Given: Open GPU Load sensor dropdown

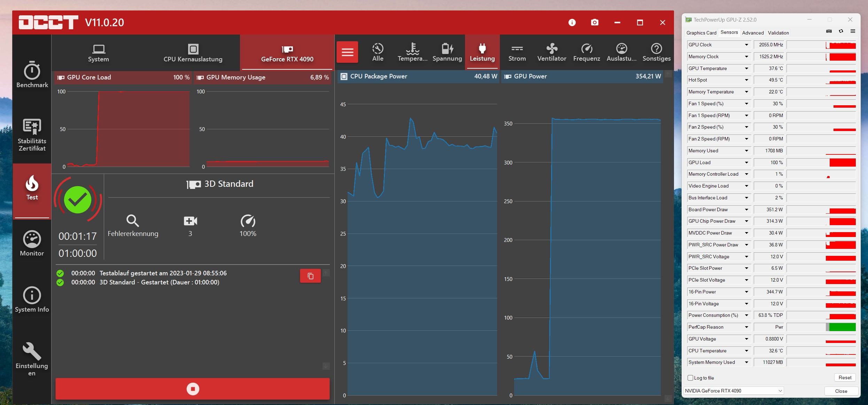Looking at the screenshot, I should 746,163.
